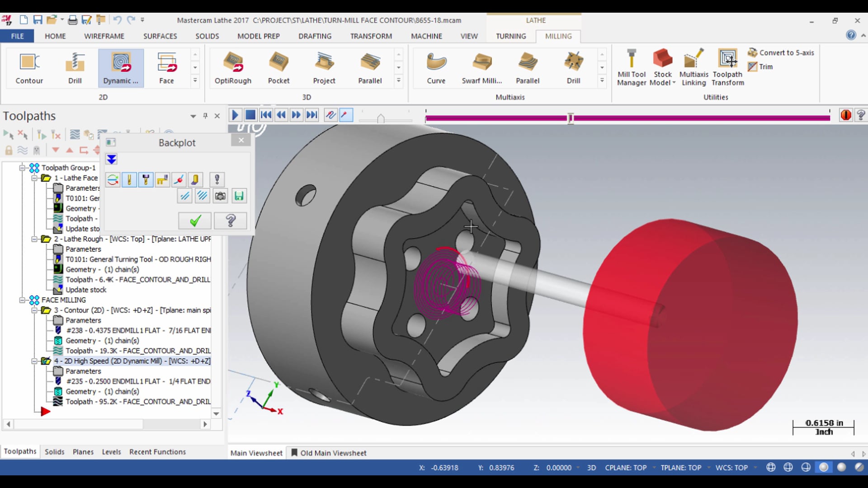Toggle stop conditions red stop icon
Screen dimensions: 868x488
846,115
